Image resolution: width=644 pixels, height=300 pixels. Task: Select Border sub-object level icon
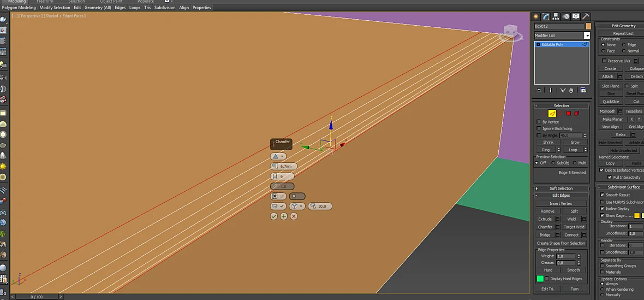pos(560,114)
